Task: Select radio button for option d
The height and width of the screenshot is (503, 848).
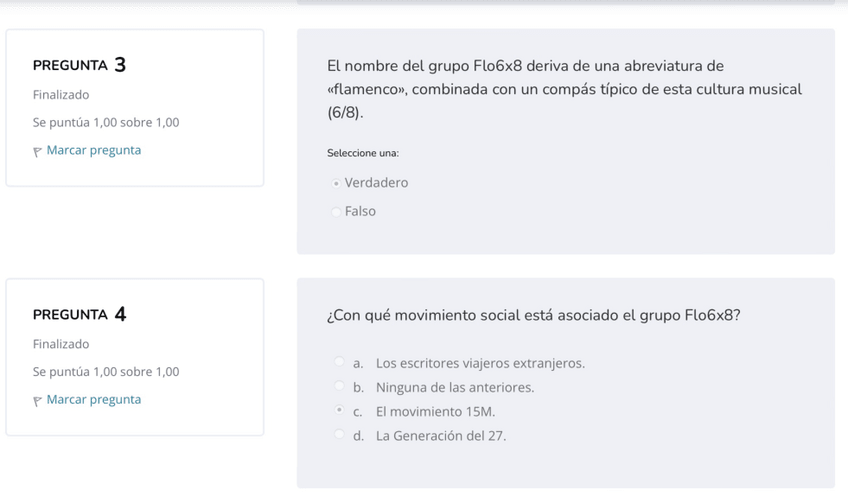Action: pyautogui.click(x=339, y=435)
